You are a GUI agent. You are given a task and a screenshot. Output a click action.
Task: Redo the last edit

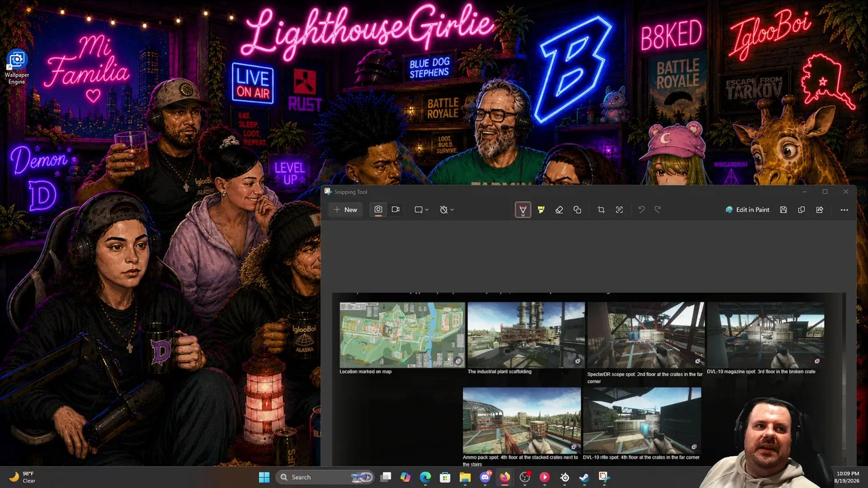pyautogui.click(x=658, y=210)
